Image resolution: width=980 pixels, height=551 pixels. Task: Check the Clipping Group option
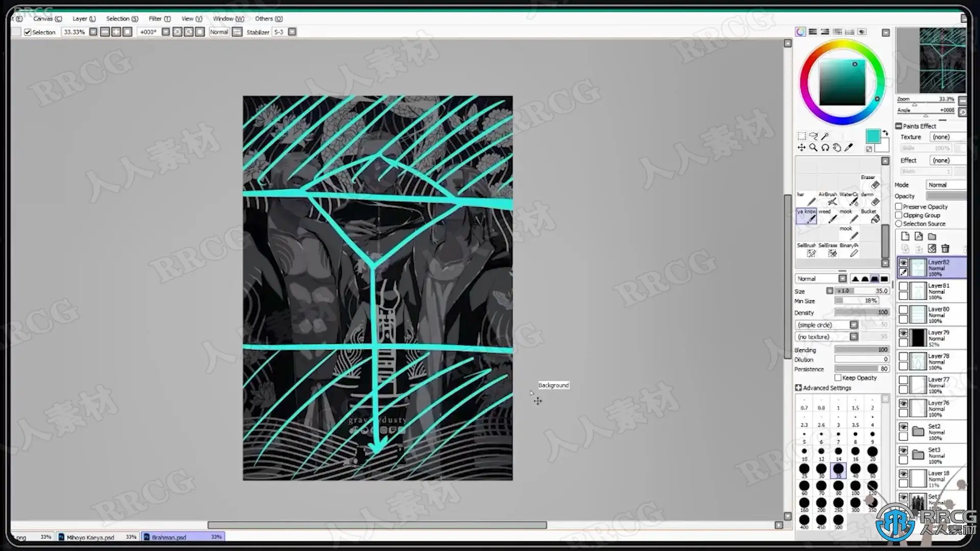coord(899,215)
